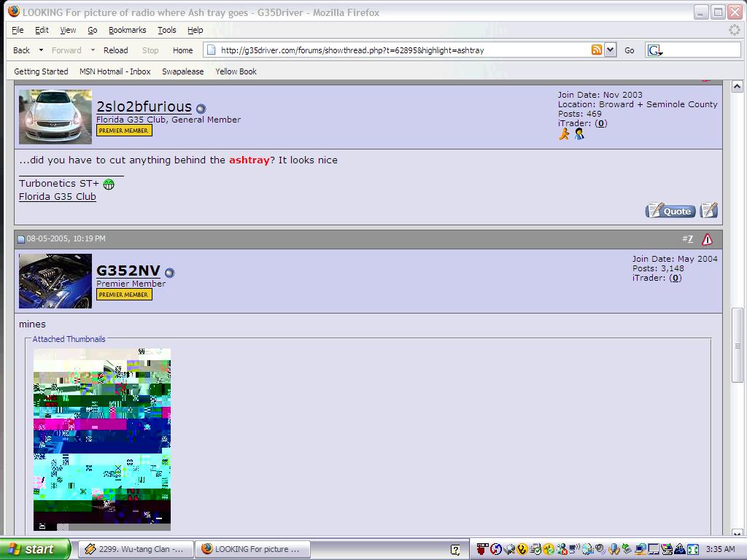Click the AIM running man icon
This screenshot has height=560, width=747.
(564, 134)
